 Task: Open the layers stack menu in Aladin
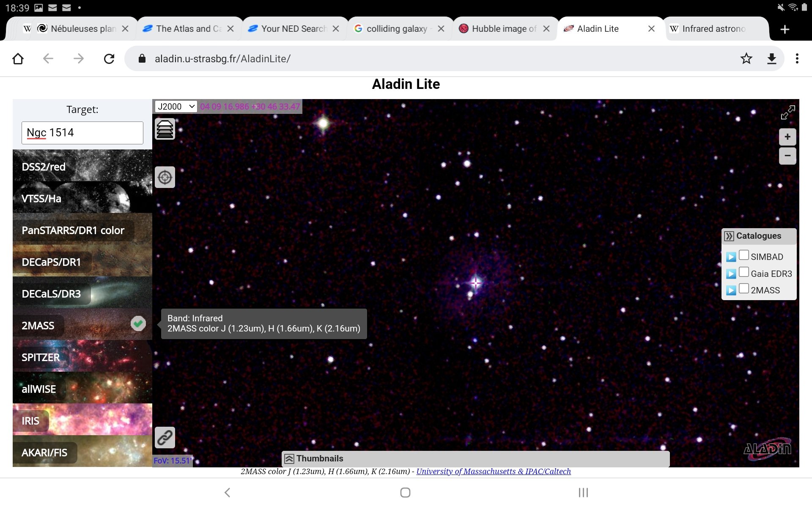[x=165, y=129]
